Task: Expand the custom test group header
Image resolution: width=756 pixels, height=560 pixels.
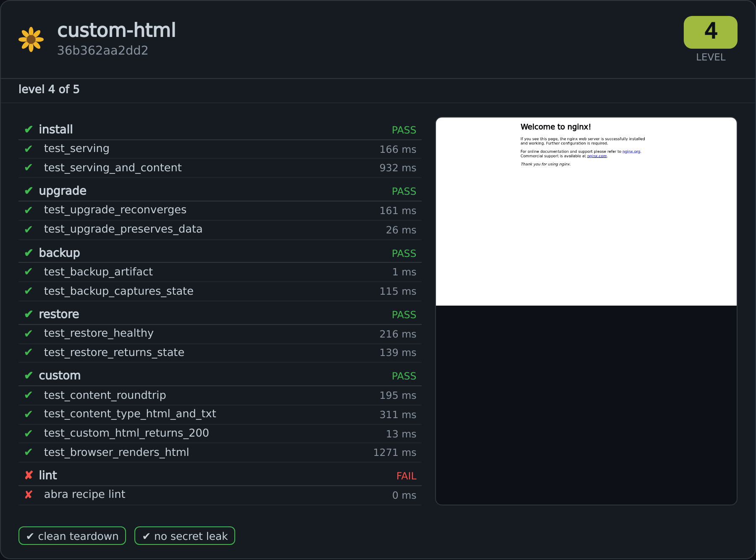Action: click(220, 376)
